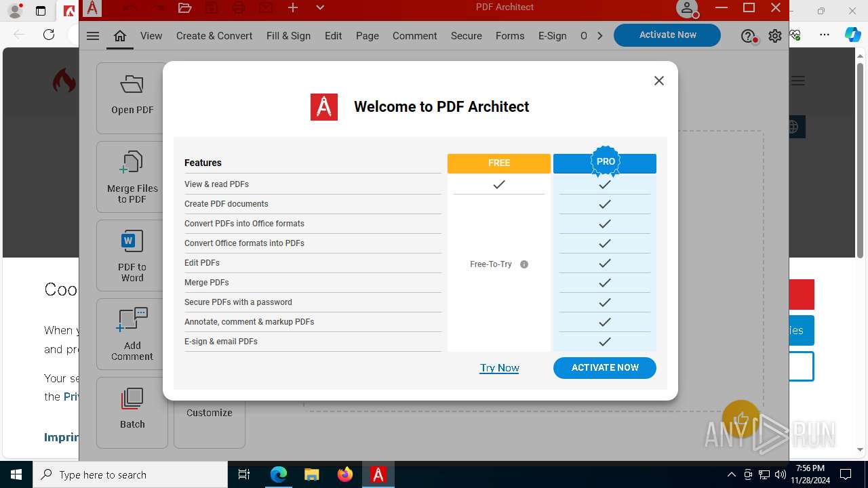Click the FREE column header
868x488 pixels.
coord(499,163)
